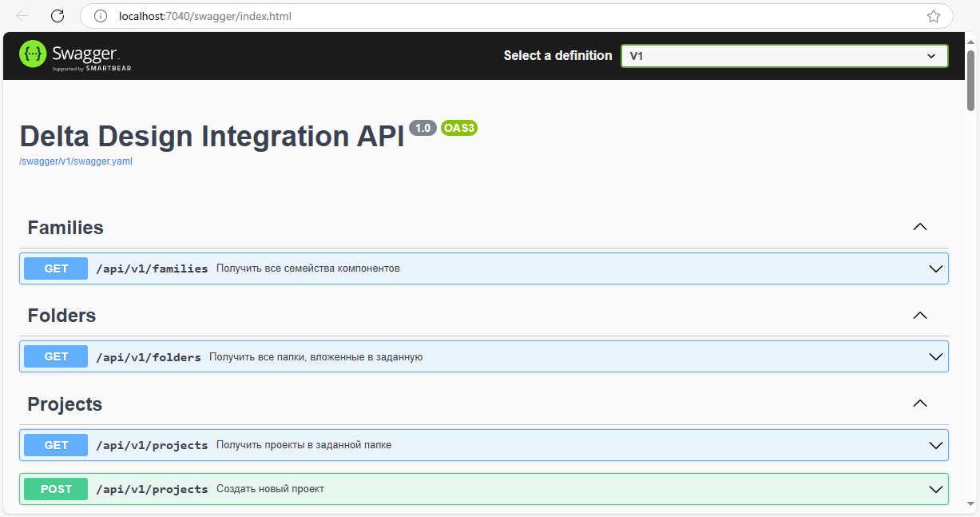Collapse the Families section chevron

coord(919,227)
